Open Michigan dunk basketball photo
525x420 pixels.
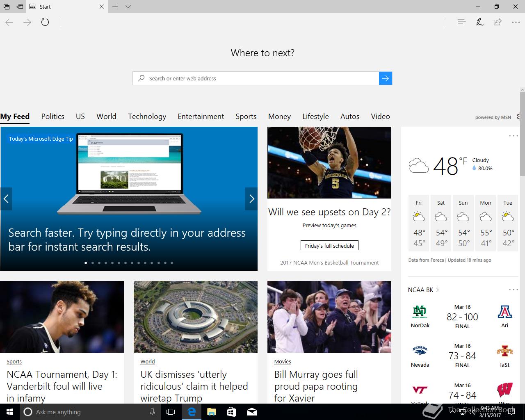click(x=329, y=162)
